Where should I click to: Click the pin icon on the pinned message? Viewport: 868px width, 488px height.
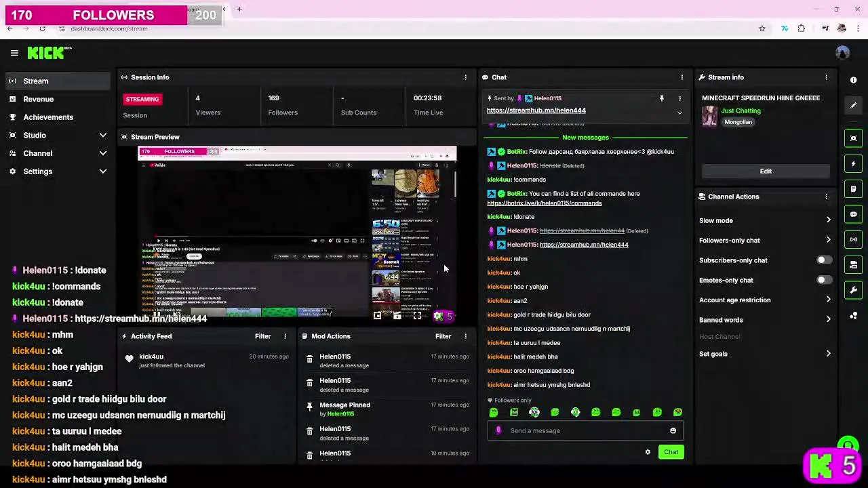click(x=662, y=99)
